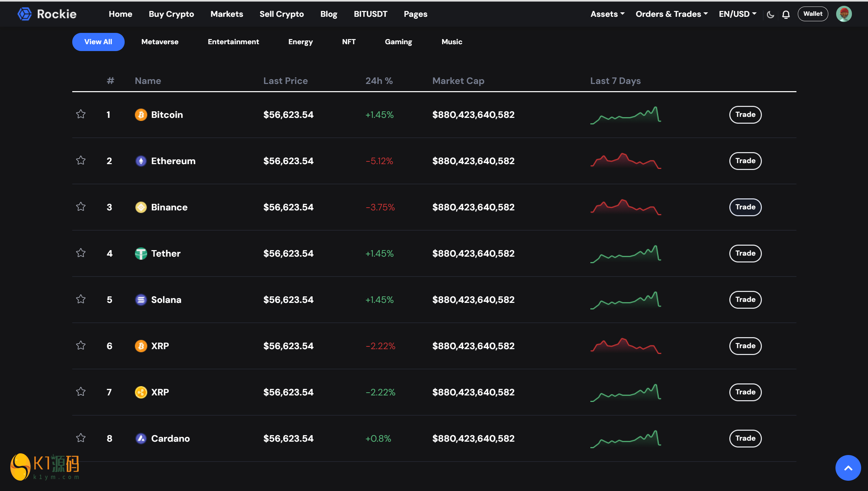Toggle dark mode moon icon
This screenshot has height=491, width=868.
pyautogui.click(x=770, y=14)
